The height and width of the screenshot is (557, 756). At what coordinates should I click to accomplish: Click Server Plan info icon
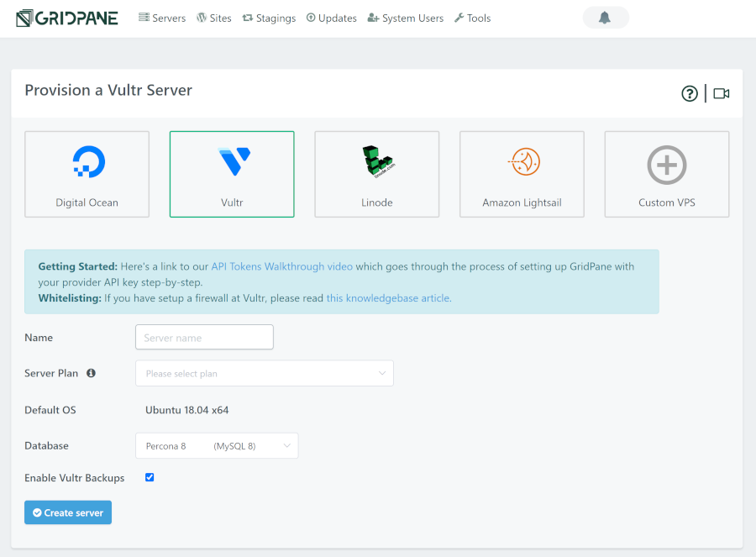pyautogui.click(x=91, y=373)
